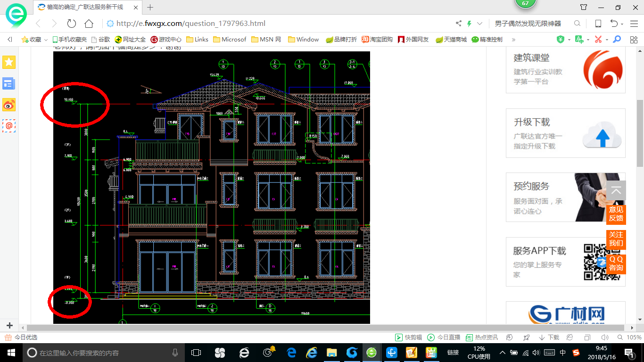644x362 pixels.
Task: Open the 淘宝团购 bookmark
Action: click(x=377, y=40)
